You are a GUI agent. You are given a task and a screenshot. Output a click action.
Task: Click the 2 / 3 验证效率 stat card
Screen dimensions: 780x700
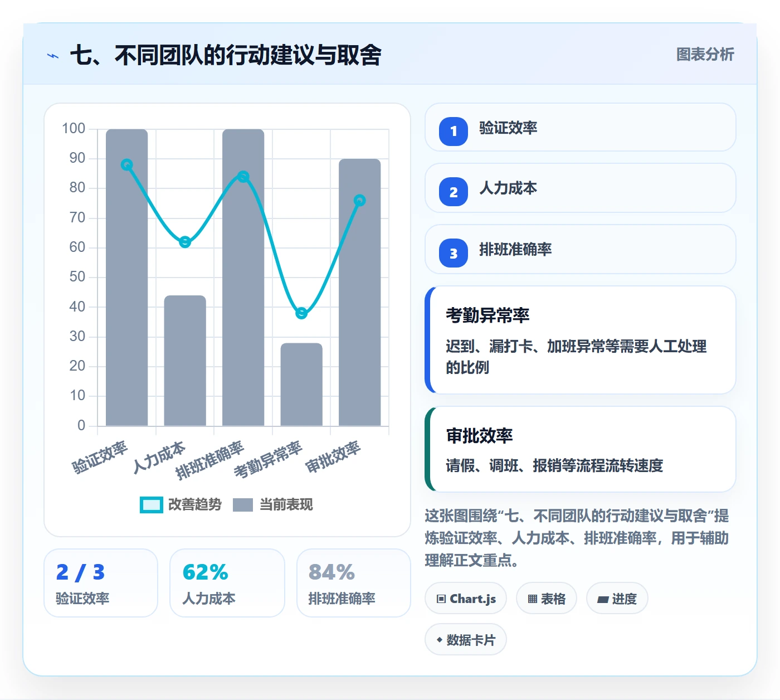(x=101, y=583)
